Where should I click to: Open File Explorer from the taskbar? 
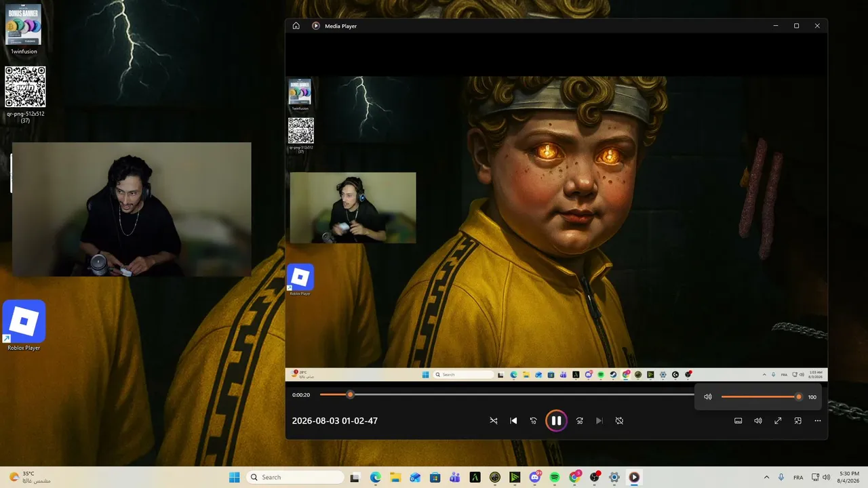(395, 477)
